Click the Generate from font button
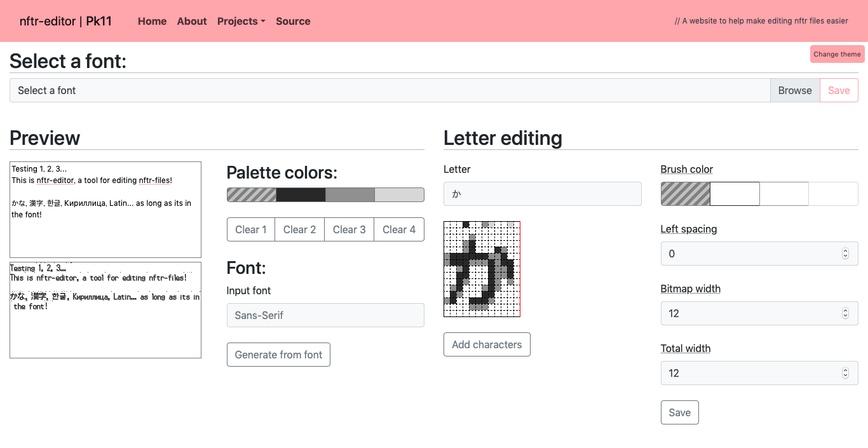Screen dimensions: 868x448 (x=278, y=355)
